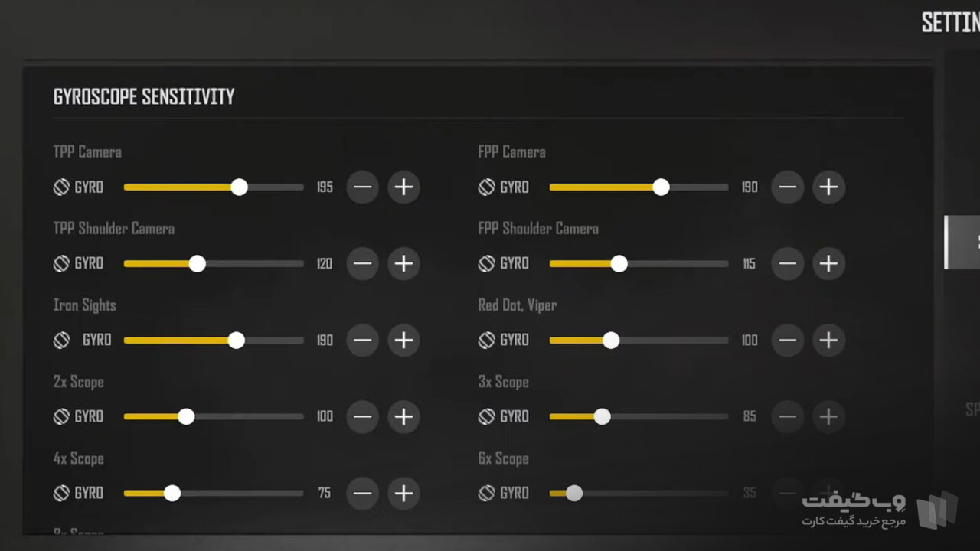Select the highlighted tab on right sidebar
This screenshot has height=551, width=980.
[962, 242]
